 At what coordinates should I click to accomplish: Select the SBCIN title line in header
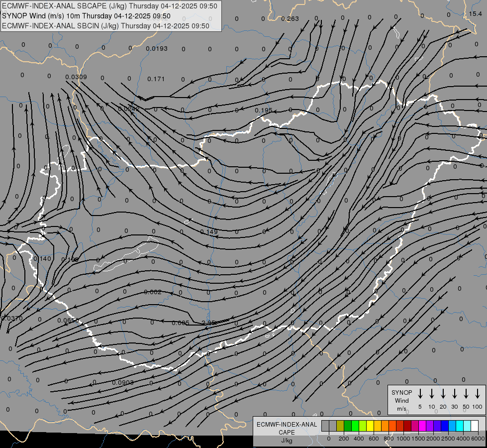tap(105, 26)
